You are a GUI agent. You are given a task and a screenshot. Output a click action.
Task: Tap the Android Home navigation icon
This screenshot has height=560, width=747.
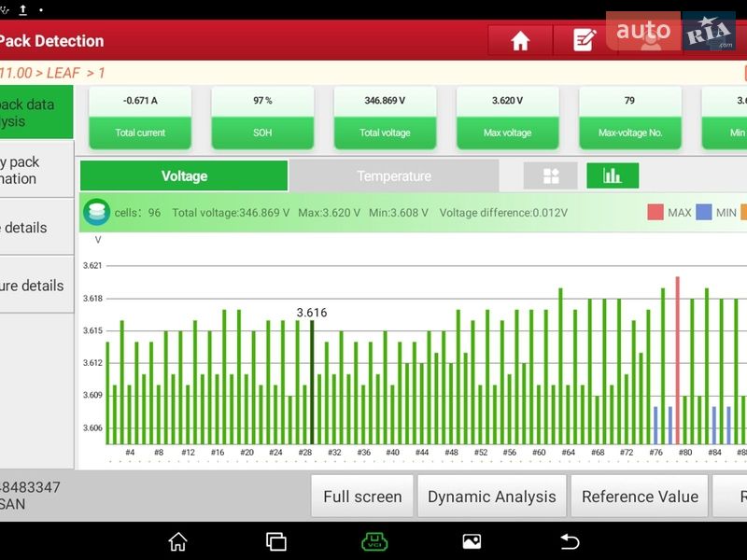[x=177, y=541]
